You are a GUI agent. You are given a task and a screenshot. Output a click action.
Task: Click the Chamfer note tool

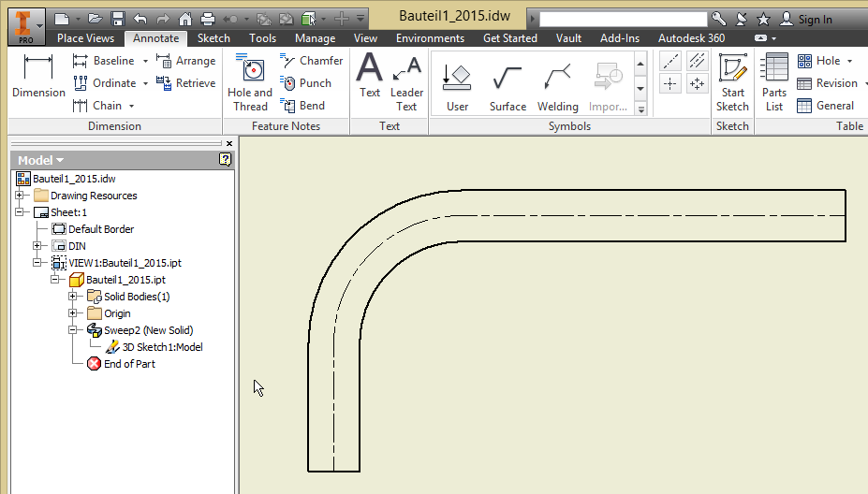click(x=312, y=61)
